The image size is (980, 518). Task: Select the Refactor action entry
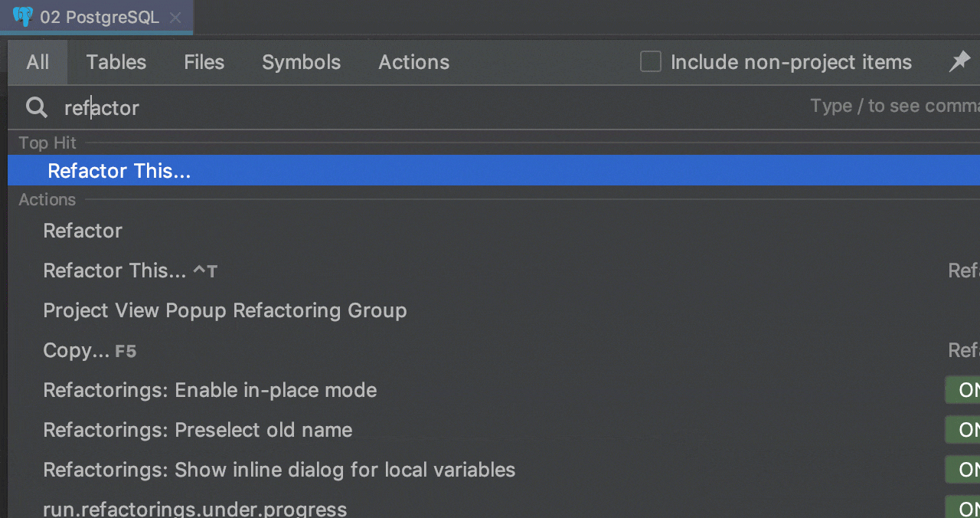[x=83, y=231]
